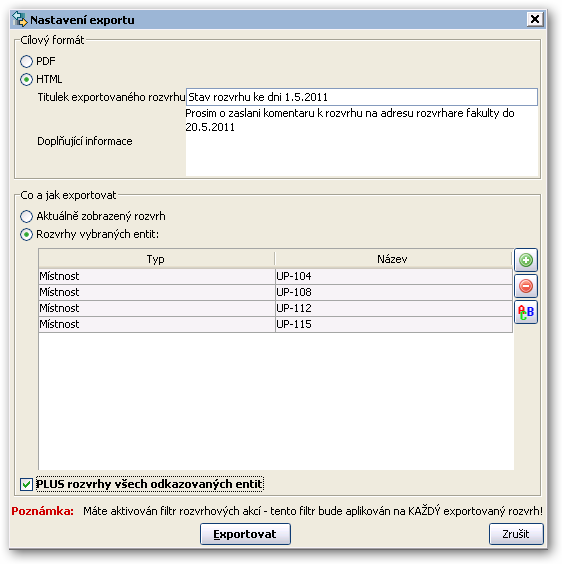
Task: Click the green add entity icon
Action: 526,260
